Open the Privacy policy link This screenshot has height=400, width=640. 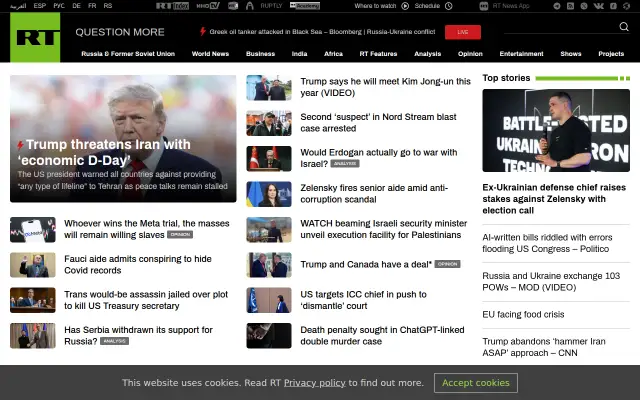(x=315, y=383)
